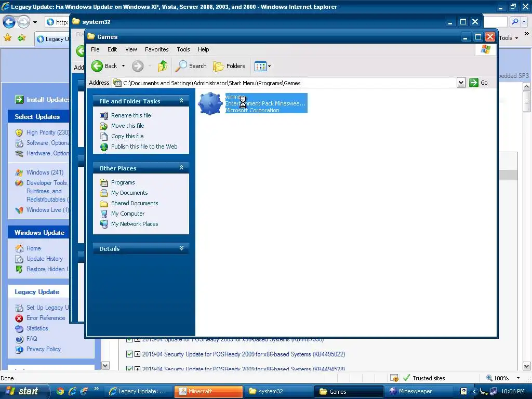Click Trusted sites in the IE status bar

(428, 378)
